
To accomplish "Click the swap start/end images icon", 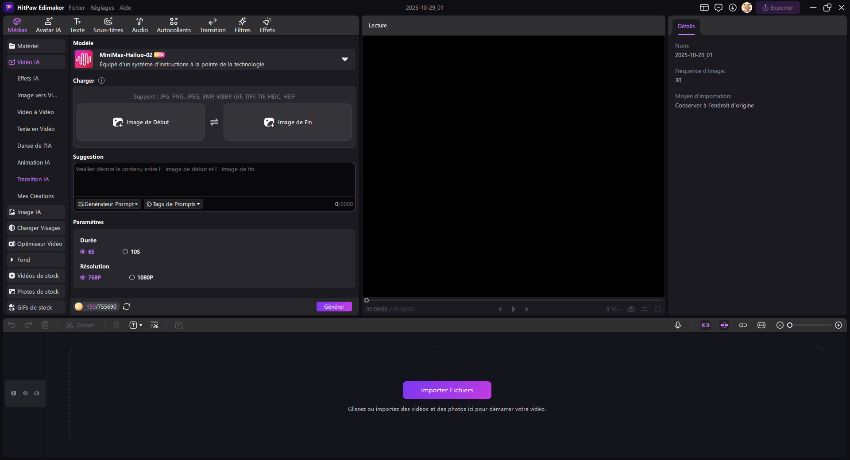I will tap(214, 122).
